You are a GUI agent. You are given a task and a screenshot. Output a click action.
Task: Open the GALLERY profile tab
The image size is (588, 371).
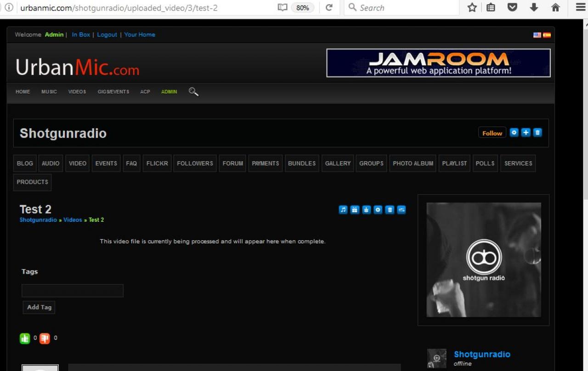pos(338,163)
